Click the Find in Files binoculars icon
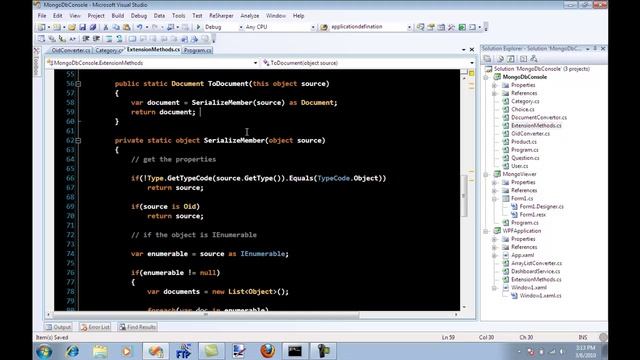The width and height of the screenshot is (640, 360). pyautogui.click(x=324, y=27)
